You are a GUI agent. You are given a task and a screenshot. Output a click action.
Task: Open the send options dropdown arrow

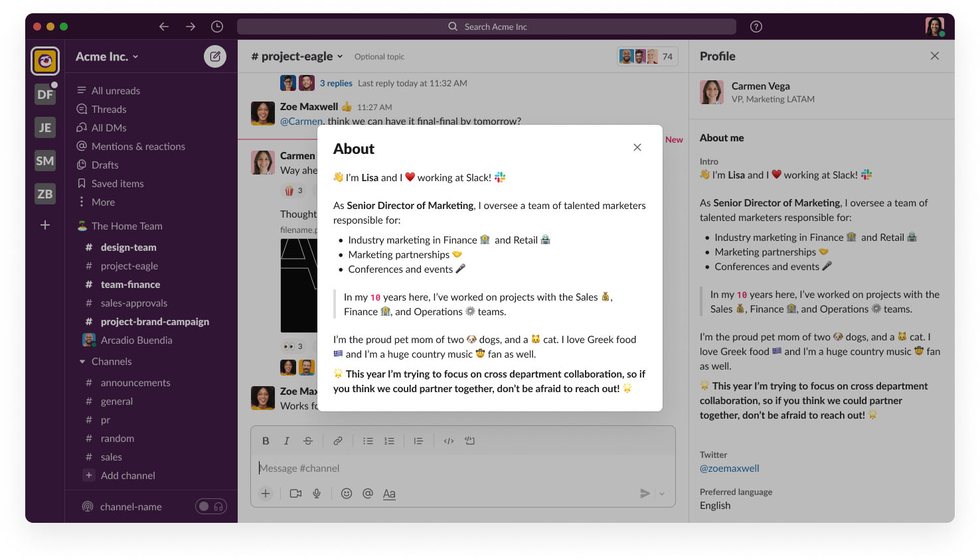pos(662,494)
